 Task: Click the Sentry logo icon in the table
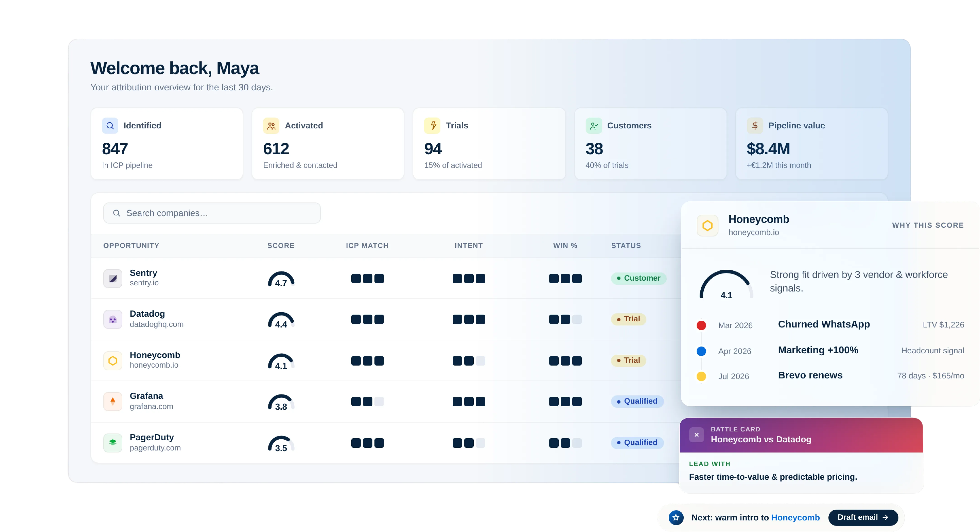coord(113,278)
